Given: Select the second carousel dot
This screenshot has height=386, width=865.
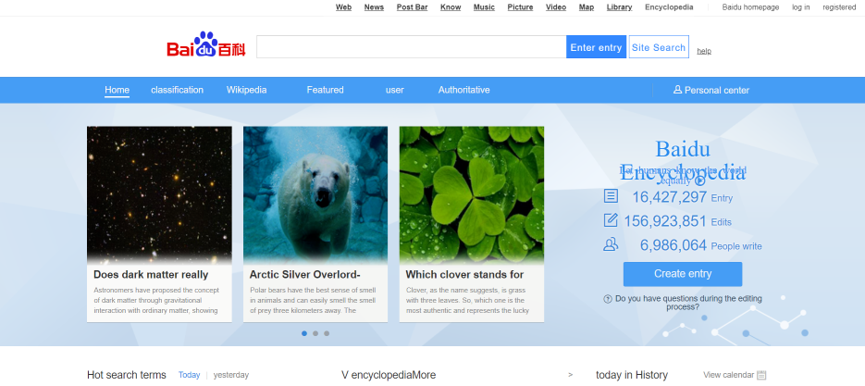Looking at the screenshot, I should click(316, 334).
